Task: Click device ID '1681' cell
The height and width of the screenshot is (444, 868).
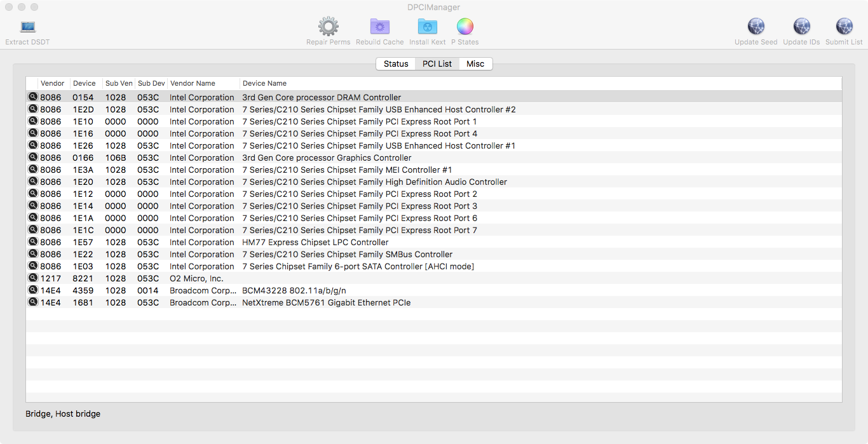Action: (83, 303)
